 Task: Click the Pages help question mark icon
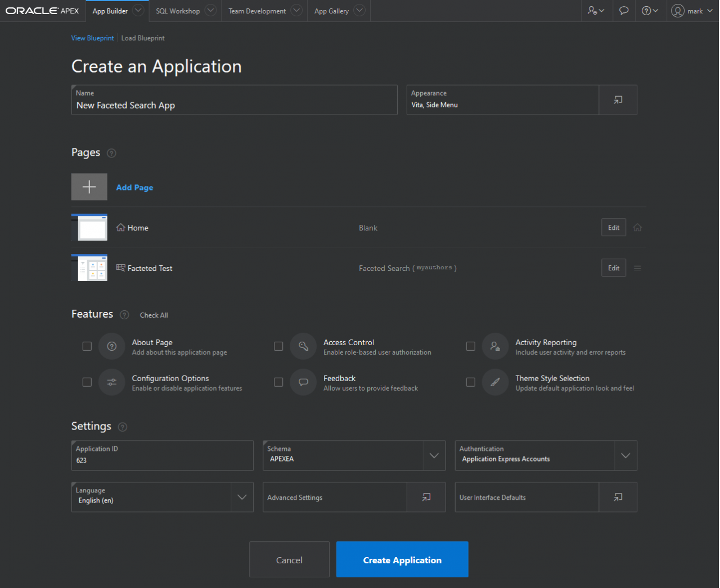[x=111, y=153]
